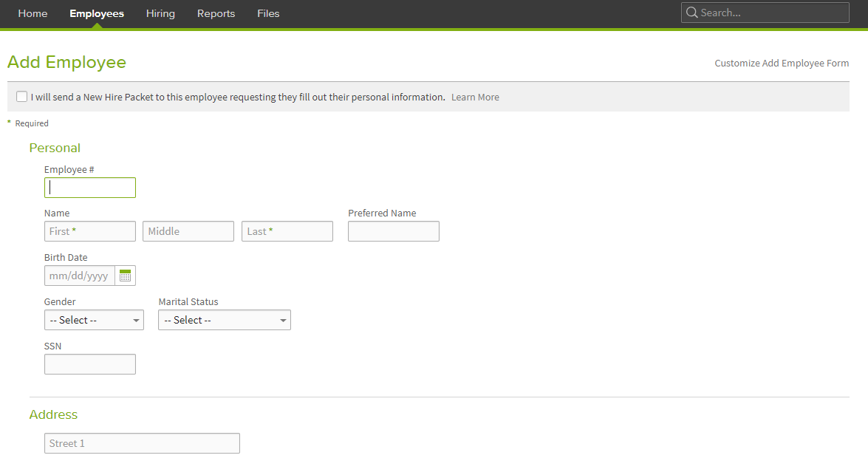Click the search magnifier icon
The width and height of the screenshot is (868, 458).
[x=691, y=13]
